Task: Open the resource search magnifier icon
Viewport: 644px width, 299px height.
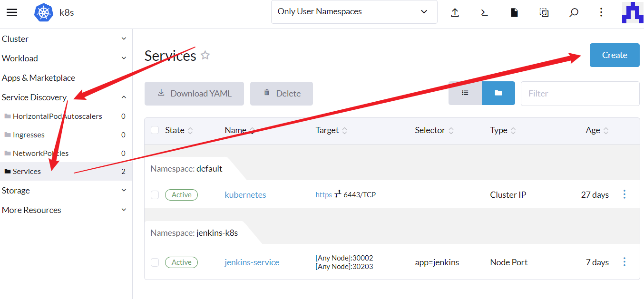Action: coord(574,13)
